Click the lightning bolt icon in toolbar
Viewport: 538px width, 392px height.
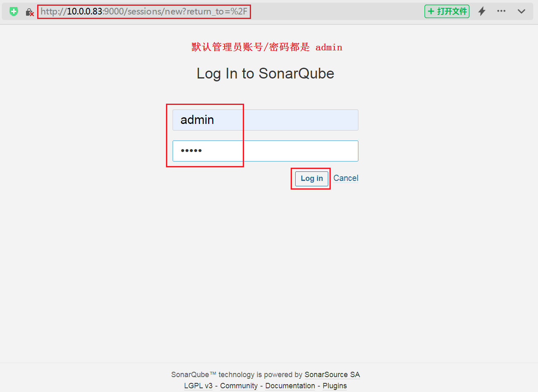tap(481, 11)
